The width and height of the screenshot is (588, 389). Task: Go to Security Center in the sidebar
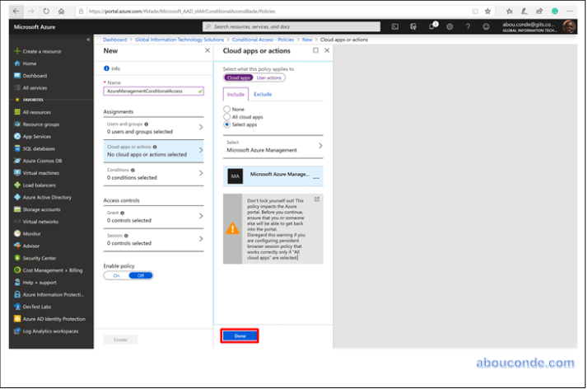click(x=39, y=258)
